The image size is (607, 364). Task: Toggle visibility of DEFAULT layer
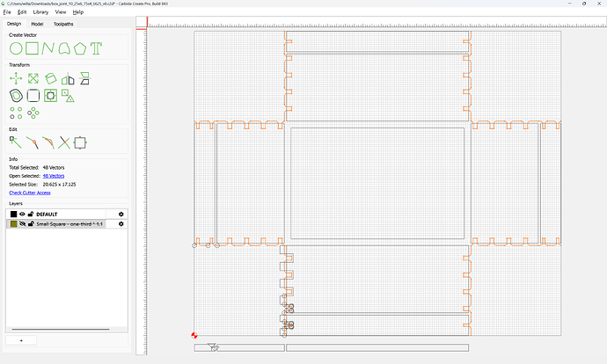[22, 214]
